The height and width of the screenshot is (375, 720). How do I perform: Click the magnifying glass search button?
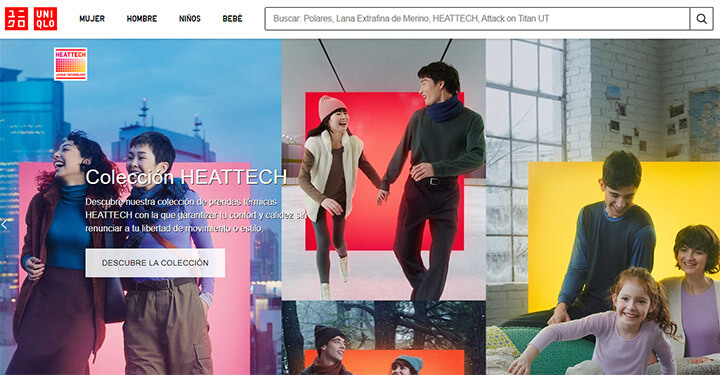[x=701, y=19]
